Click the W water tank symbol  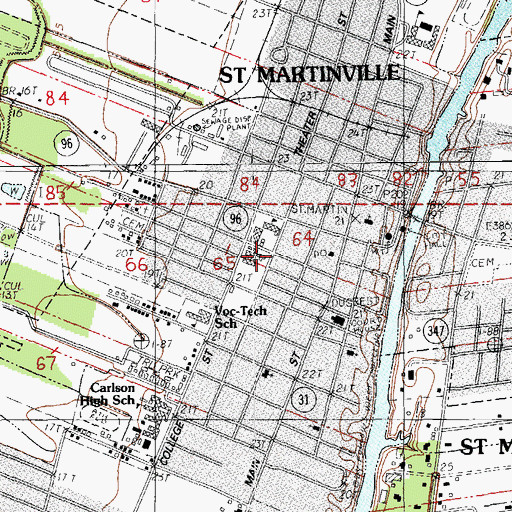tap(14, 191)
